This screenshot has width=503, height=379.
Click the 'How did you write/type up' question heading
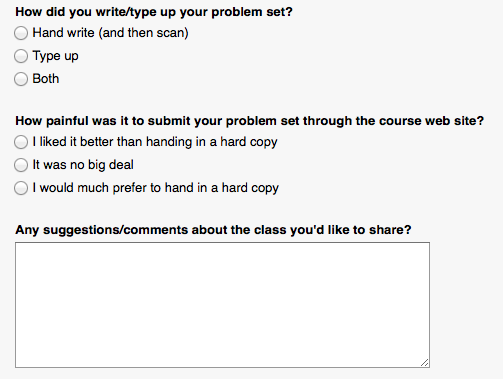click(x=154, y=12)
